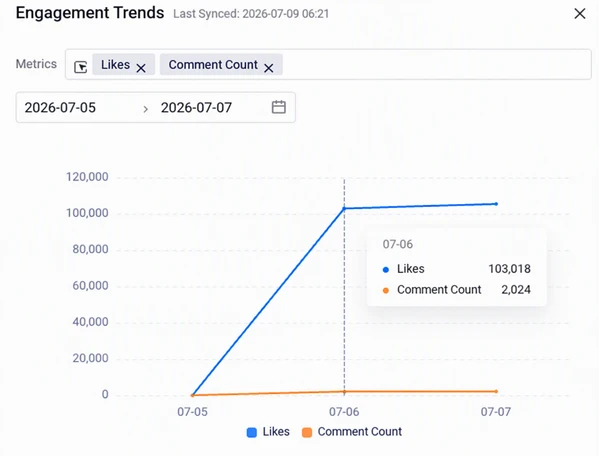
Task: Click the tooltip Comment Count value 2,024
Action: tap(516, 290)
